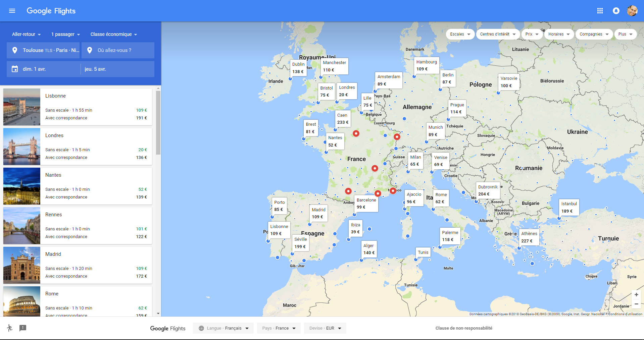Open Clause de non-responsabilité link

point(464,328)
